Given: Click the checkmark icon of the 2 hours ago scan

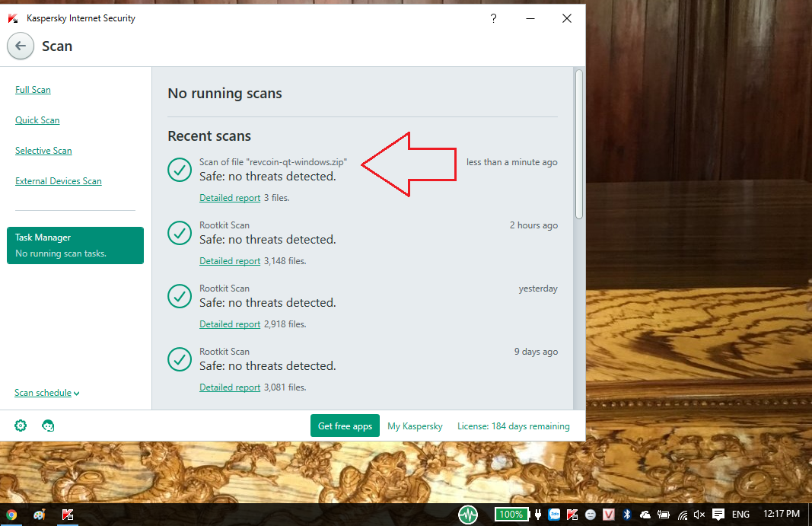Looking at the screenshot, I should click(x=180, y=233).
